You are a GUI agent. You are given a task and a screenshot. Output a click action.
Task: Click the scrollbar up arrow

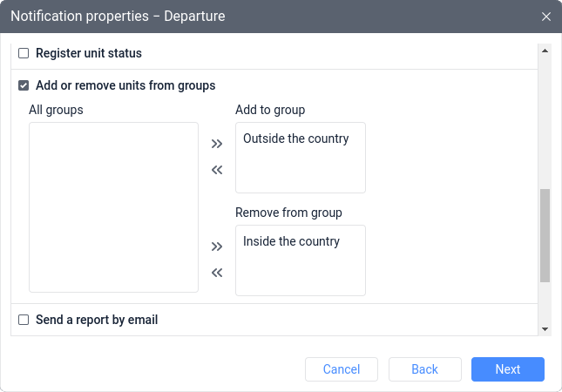pos(545,51)
